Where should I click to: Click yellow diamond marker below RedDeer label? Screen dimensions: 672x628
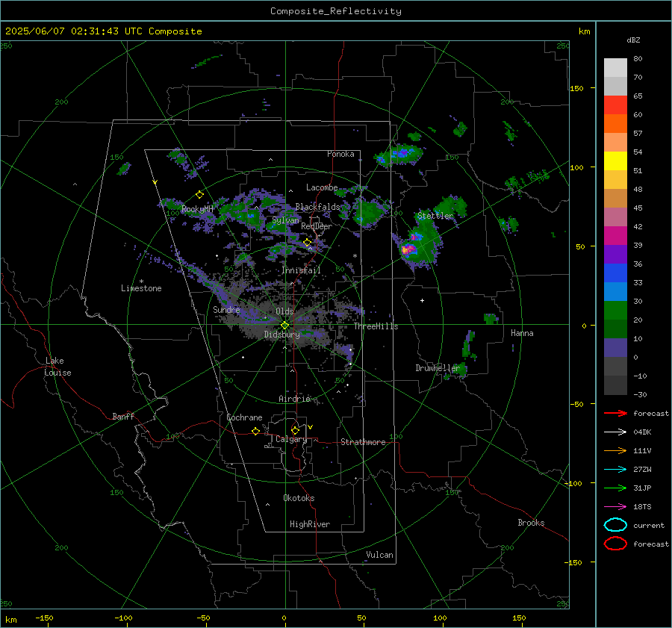307,243
